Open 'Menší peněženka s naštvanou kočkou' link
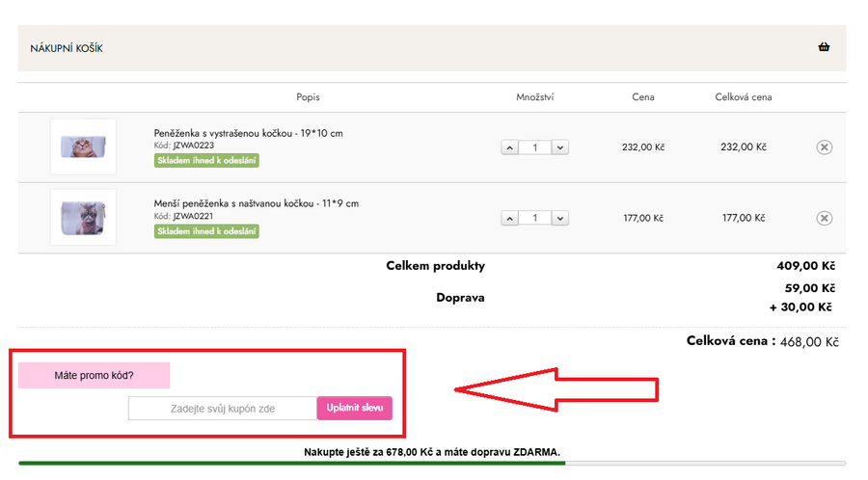 (256, 203)
